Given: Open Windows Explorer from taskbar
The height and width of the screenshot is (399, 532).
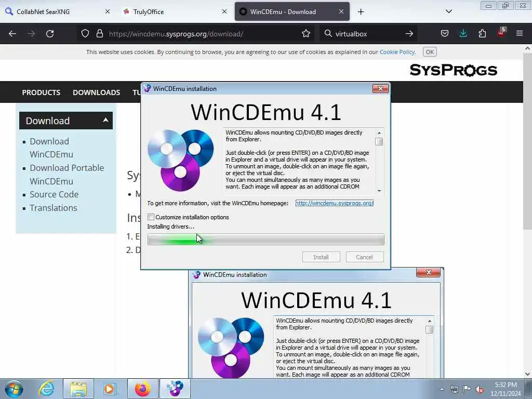Looking at the screenshot, I should (78, 389).
